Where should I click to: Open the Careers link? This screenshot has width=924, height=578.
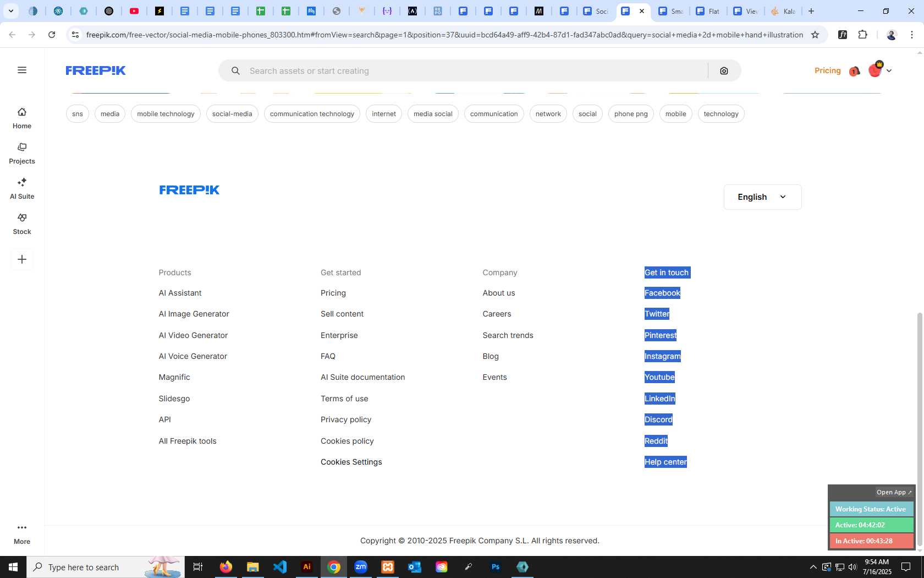click(497, 314)
